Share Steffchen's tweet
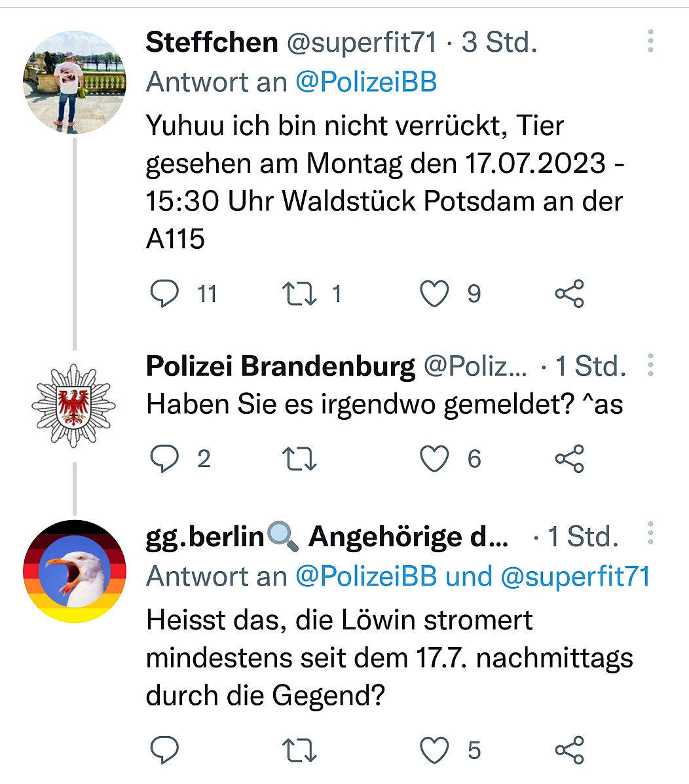Screen dimensions: 689x784 click(569, 293)
